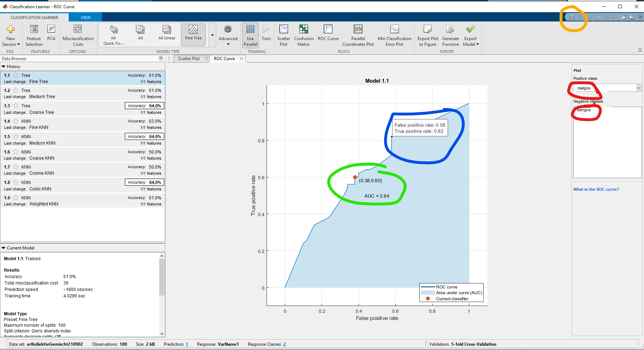Click the Current Model panel scrollbar

[x=162, y=277]
